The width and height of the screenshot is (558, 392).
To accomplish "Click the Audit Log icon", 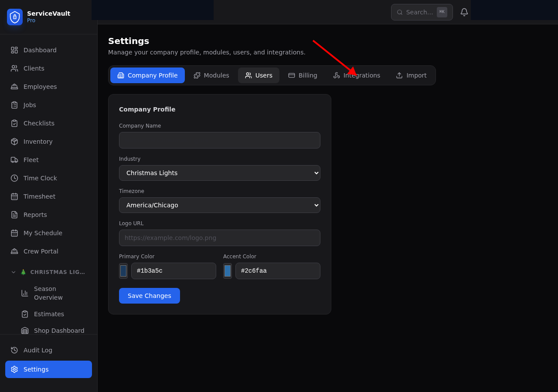I will pos(14,350).
